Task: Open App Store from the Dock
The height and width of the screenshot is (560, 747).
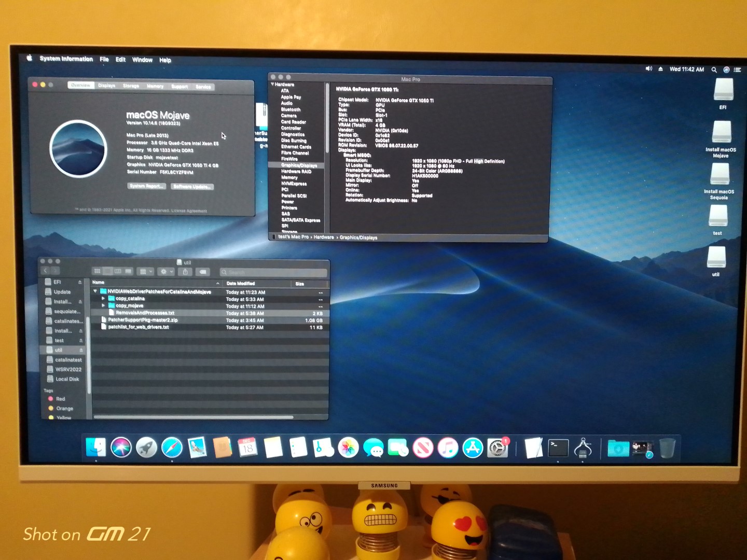Action: (473, 447)
